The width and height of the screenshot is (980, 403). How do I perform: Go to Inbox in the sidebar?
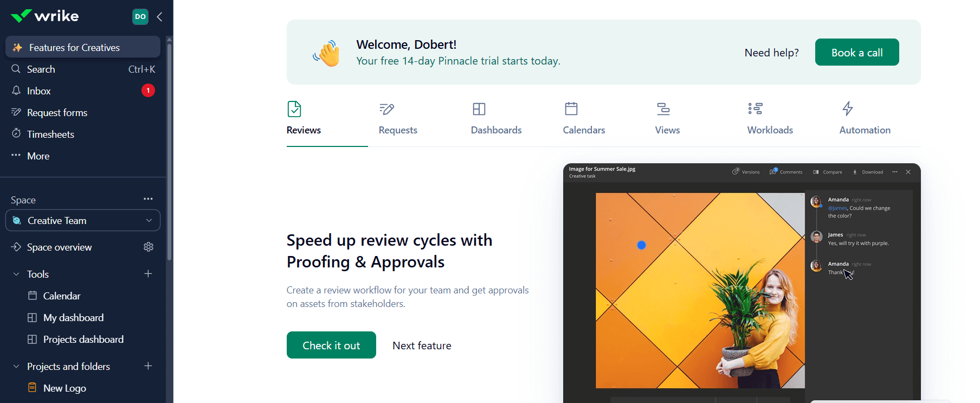(83, 91)
